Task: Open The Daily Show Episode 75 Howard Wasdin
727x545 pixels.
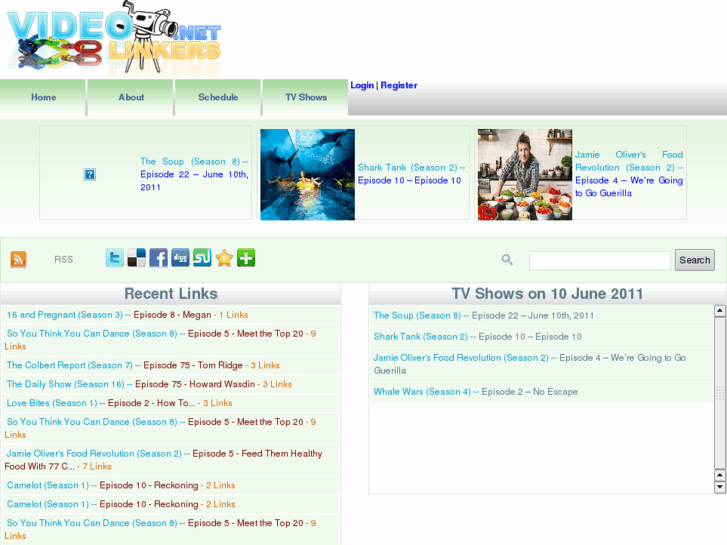Action: 149,384
